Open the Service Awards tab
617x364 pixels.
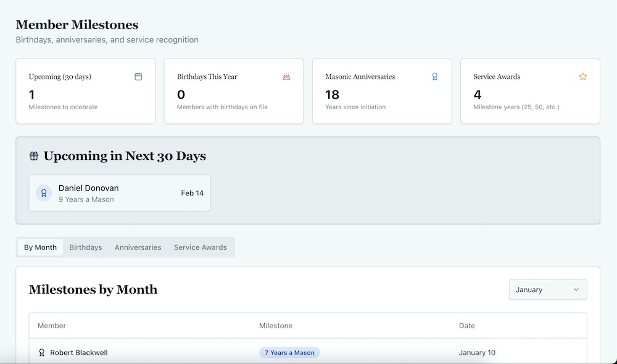coord(200,247)
